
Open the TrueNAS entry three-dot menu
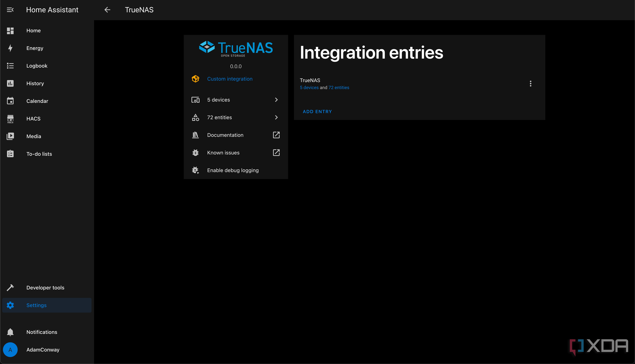(530, 84)
